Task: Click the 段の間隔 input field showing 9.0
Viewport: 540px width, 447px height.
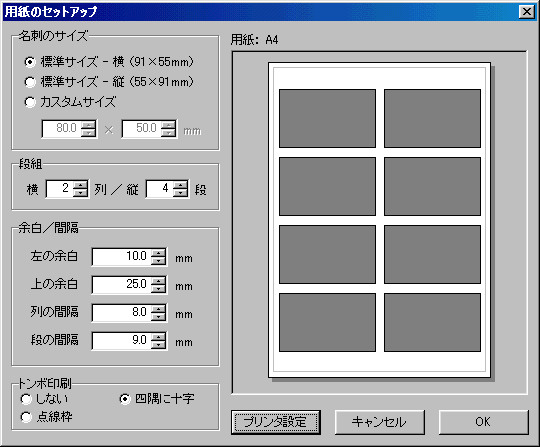Action: (x=122, y=341)
